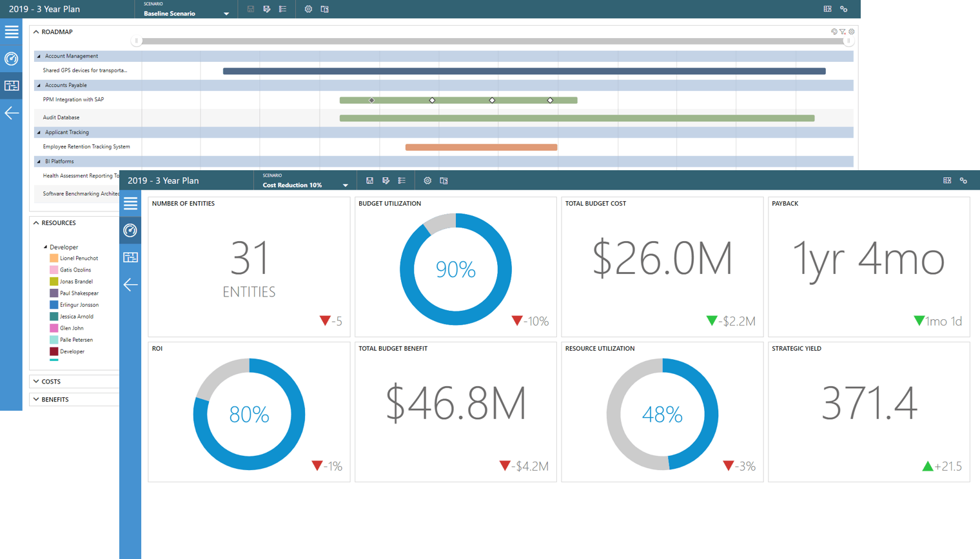The width and height of the screenshot is (980, 559).
Task: Select the Audit Database green roadmap bar
Action: (x=577, y=118)
